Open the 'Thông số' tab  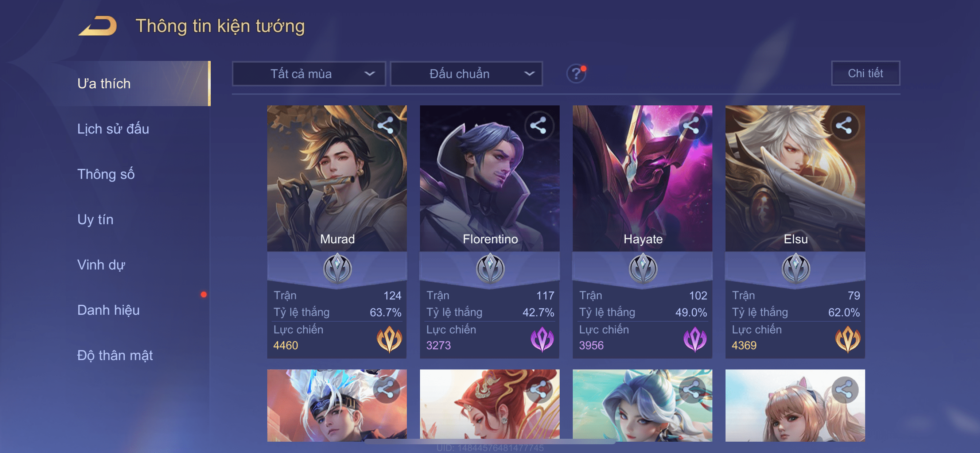click(x=106, y=174)
